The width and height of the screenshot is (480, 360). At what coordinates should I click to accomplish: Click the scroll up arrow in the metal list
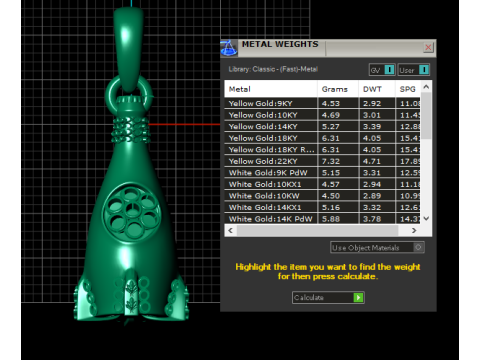(426, 87)
